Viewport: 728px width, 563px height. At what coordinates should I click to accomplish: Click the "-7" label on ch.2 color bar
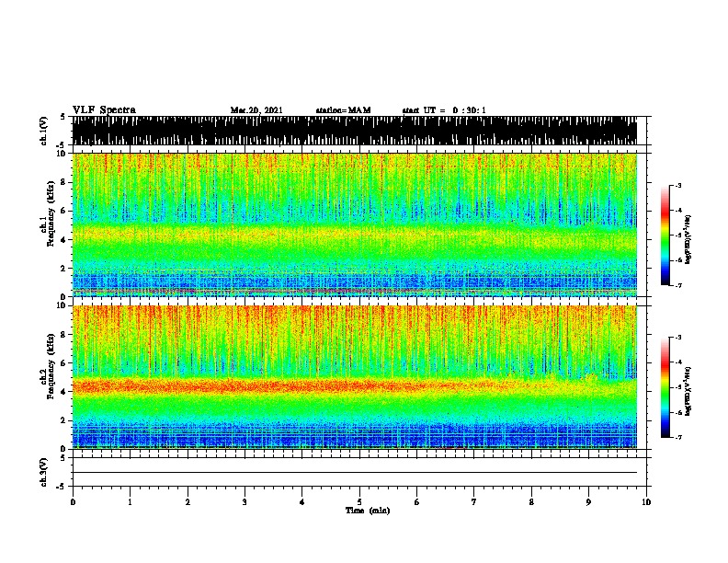677,437
